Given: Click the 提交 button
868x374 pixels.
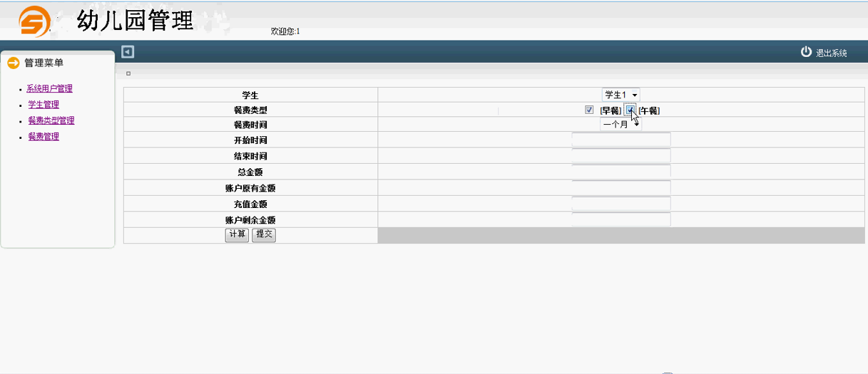Looking at the screenshot, I should tap(264, 234).
